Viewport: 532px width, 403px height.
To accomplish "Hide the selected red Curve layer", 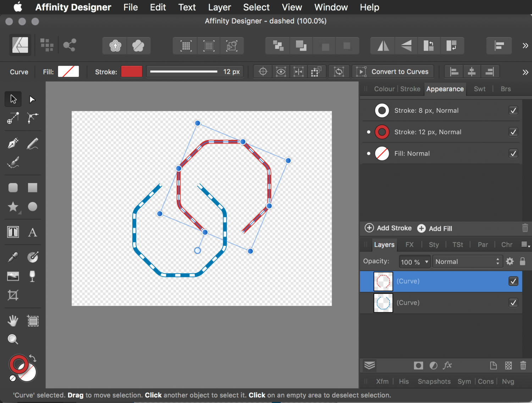I will tap(513, 281).
